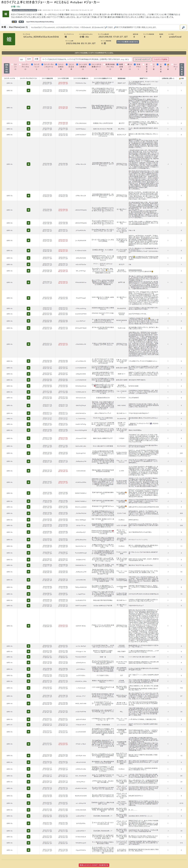Increase table font size with A+ button
188x868 pixels.
36,59
